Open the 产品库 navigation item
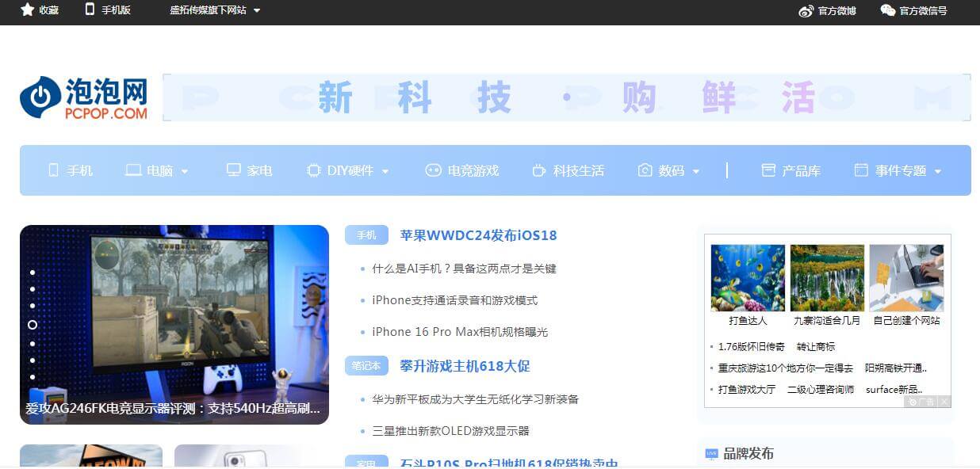This screenshot has width=980, height=469. pos(791,170)
